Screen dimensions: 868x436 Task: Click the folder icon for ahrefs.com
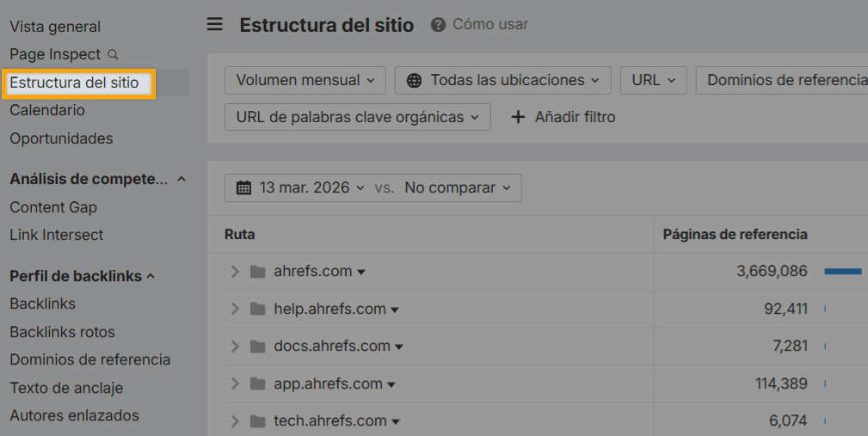(x=257, y=271)
